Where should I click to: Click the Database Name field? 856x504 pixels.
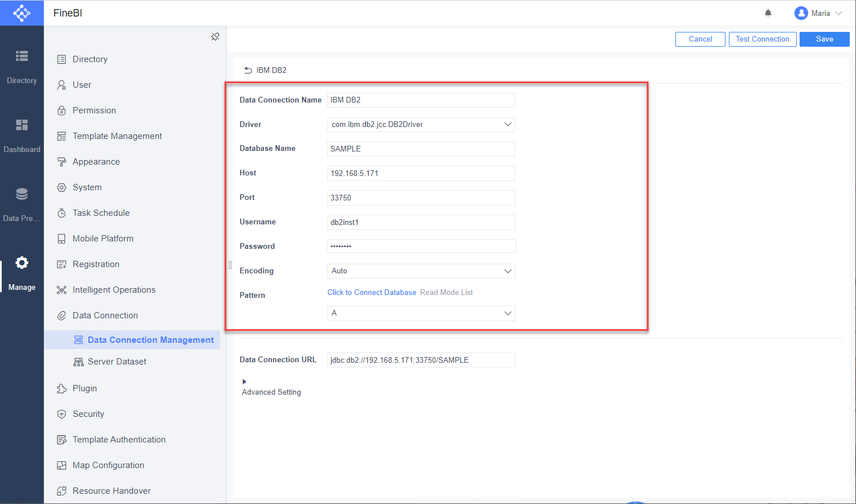(x=421, y=149)
